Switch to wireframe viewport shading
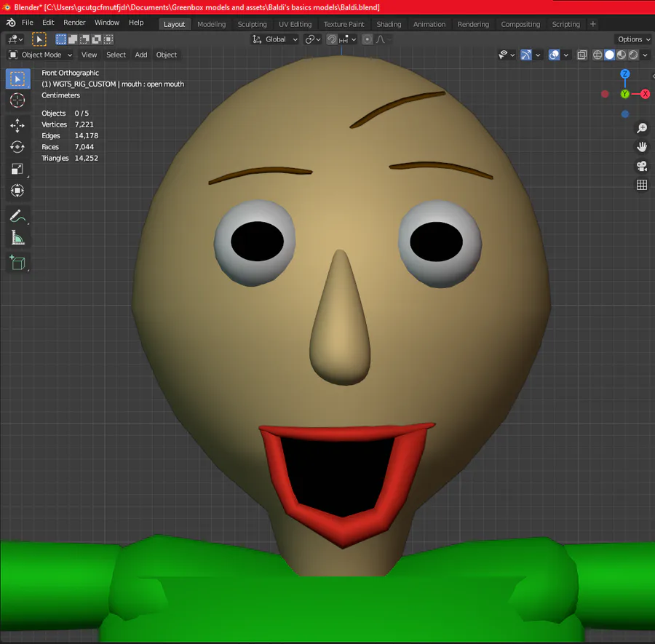 [x=598, y=55]
